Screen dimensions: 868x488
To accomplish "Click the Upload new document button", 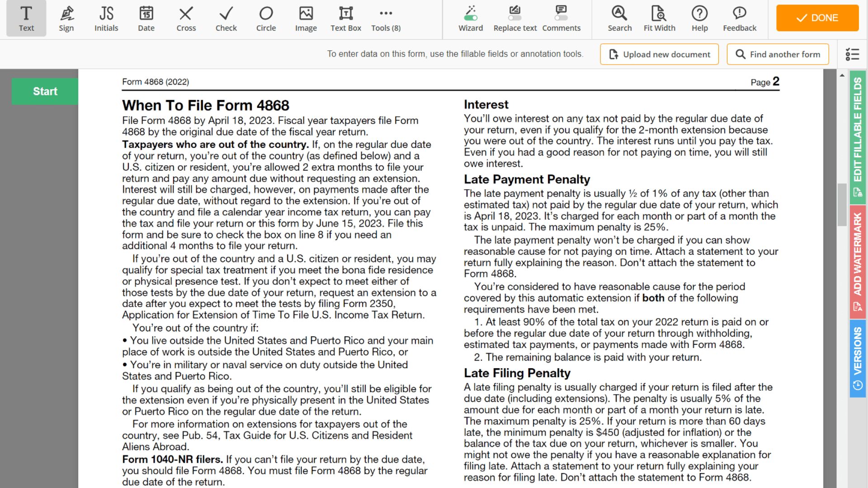I will click(x=660, y=54).
